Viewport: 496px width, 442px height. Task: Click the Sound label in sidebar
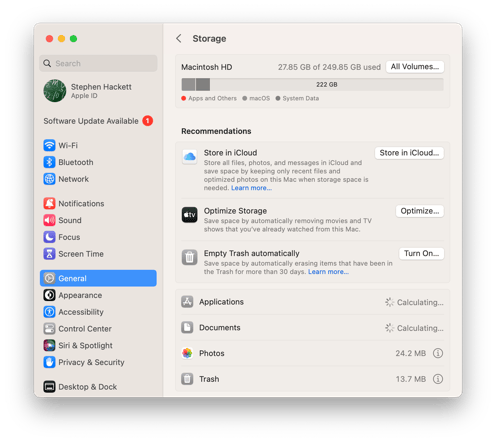pyautogui.click(x=70, y=220)
